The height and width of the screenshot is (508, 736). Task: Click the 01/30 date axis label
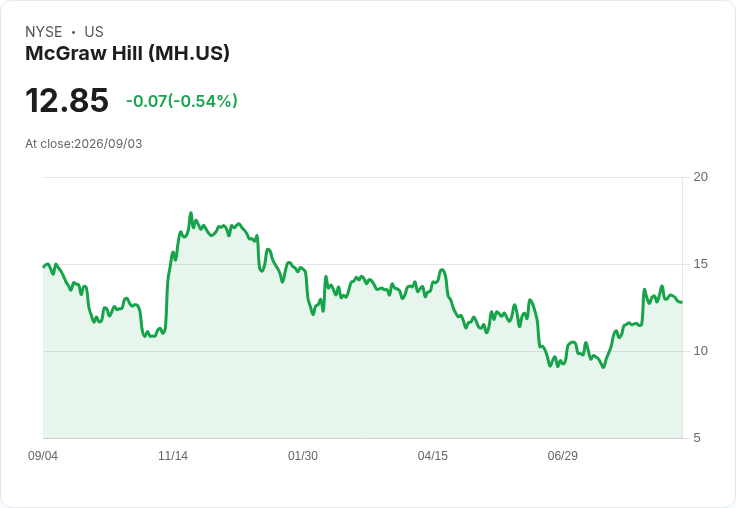point(303,455)
